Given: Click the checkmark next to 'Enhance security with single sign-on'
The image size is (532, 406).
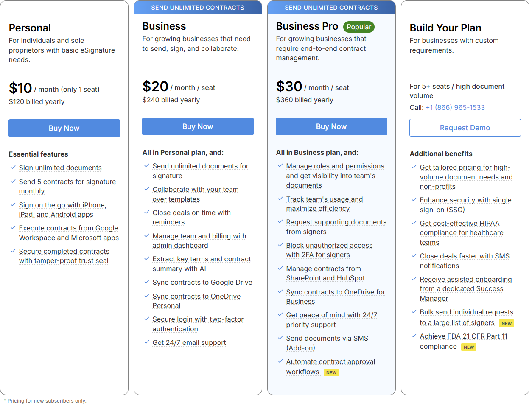Looking at the screenshot, I should [x=414, y=200].
